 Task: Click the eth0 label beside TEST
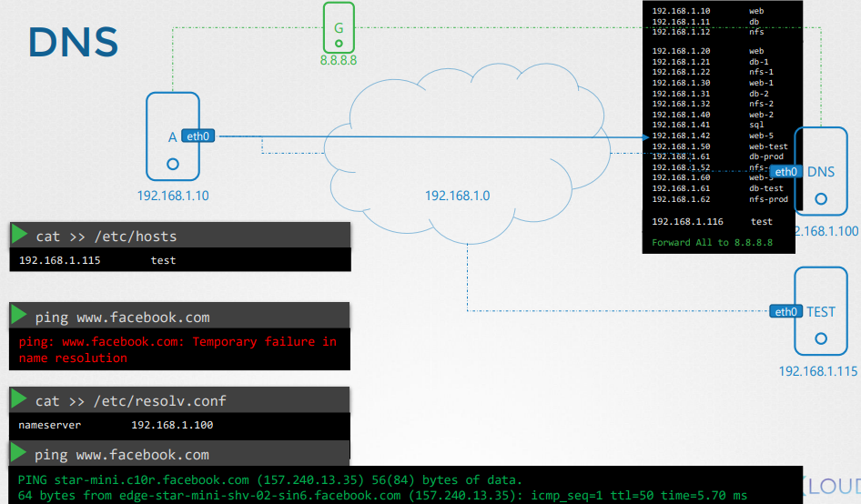pos(785,312)
